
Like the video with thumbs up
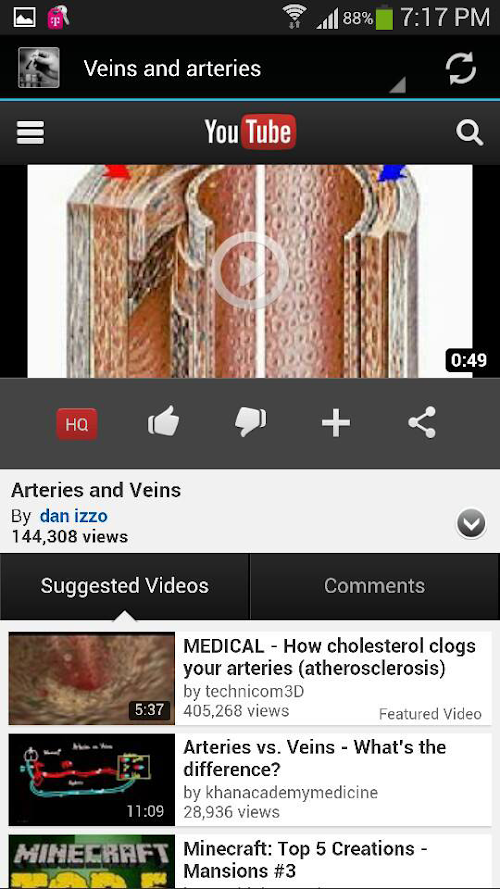[x=163, y=423]
